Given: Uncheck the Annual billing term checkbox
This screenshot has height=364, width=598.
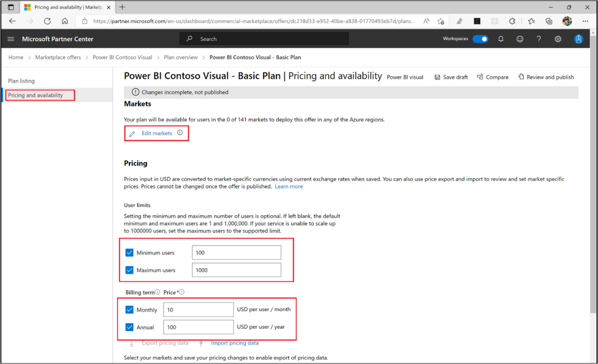Looking at the screenshot, I should (x=130, y=327).
